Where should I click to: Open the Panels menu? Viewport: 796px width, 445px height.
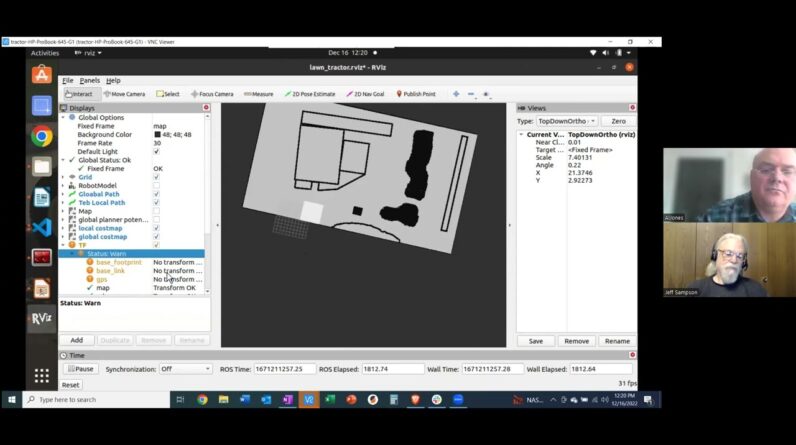90,80
